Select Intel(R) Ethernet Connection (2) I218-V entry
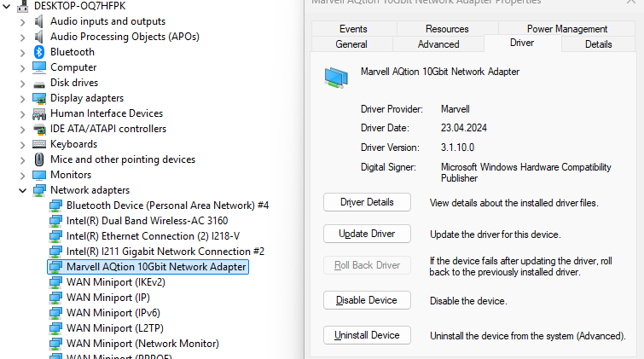 click(x=154, y=236)
